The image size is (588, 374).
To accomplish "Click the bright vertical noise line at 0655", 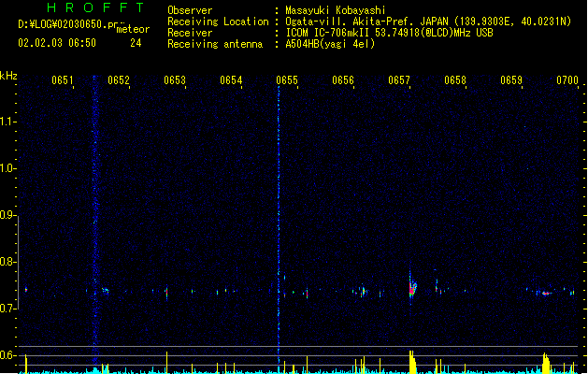I will (279, 225).
